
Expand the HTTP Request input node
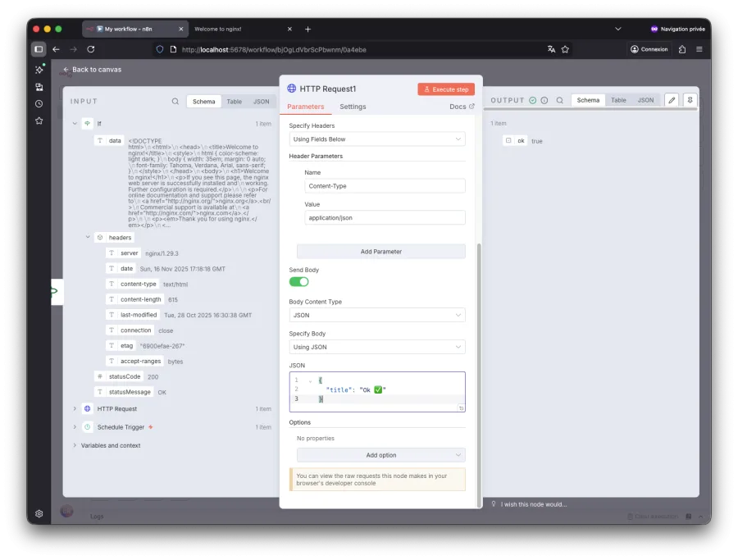coord(75,408)
